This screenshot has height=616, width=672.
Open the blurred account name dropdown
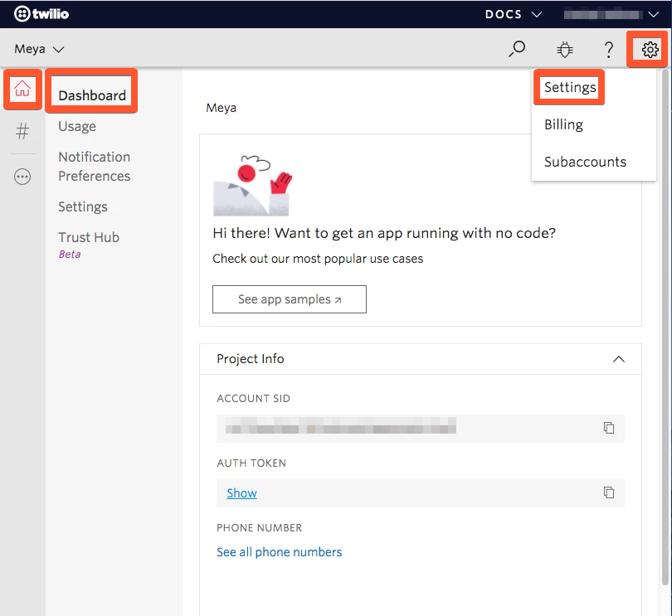point(611,14)
